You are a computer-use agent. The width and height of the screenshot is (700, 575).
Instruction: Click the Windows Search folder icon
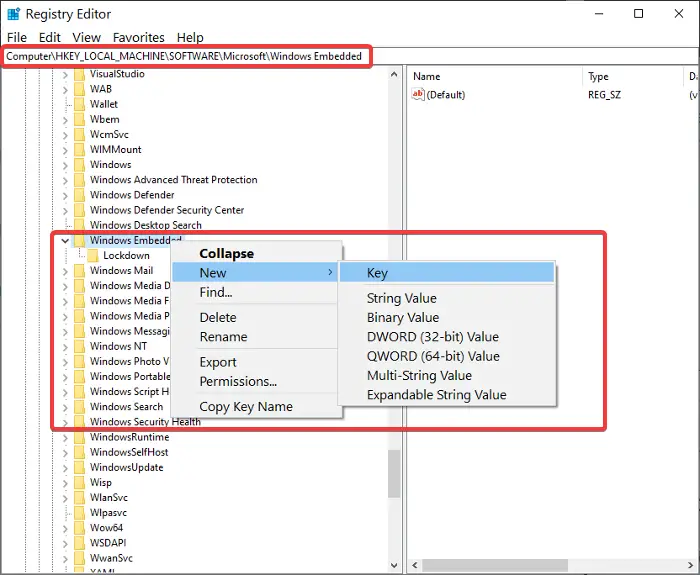79,407
